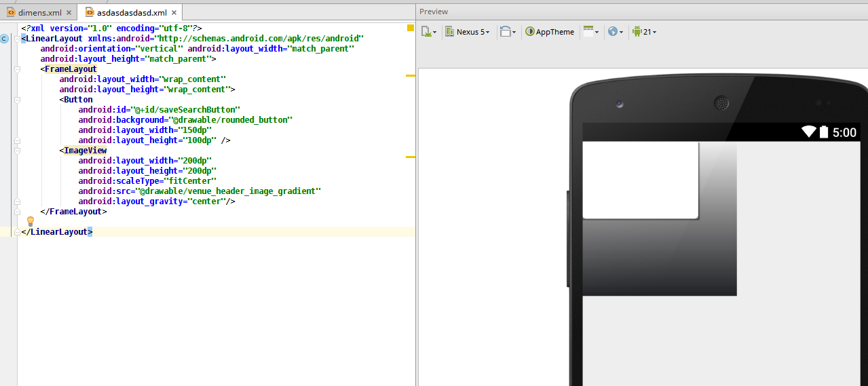Click the 5:00 clock in preview status bar
This screenshot has width=868, height=386.
844,132
